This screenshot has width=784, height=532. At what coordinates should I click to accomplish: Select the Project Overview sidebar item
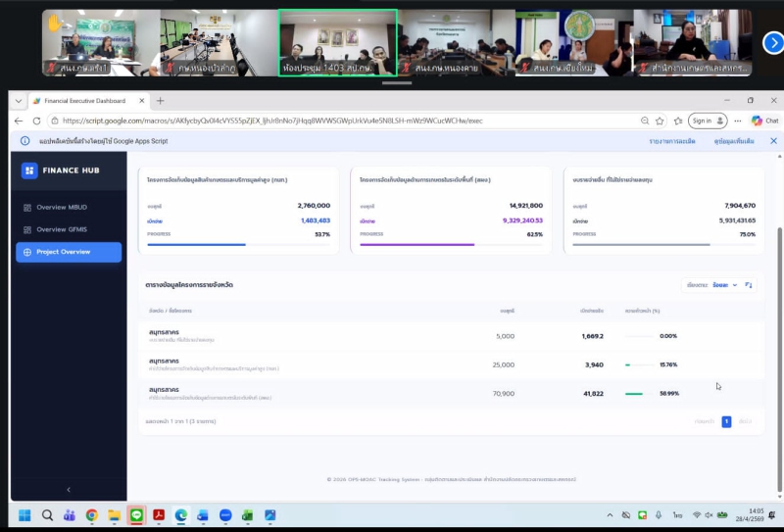click(x=69, y=252)
